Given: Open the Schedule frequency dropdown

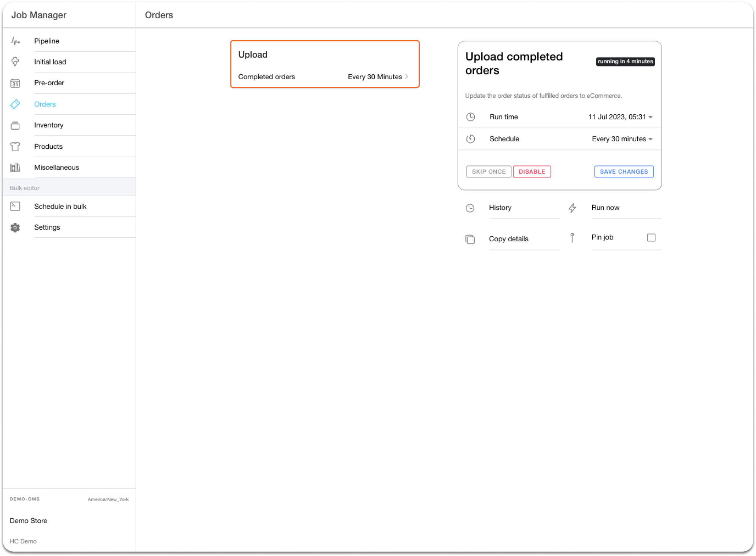Looking at the screenshot, I should click(x=622, y=139).
